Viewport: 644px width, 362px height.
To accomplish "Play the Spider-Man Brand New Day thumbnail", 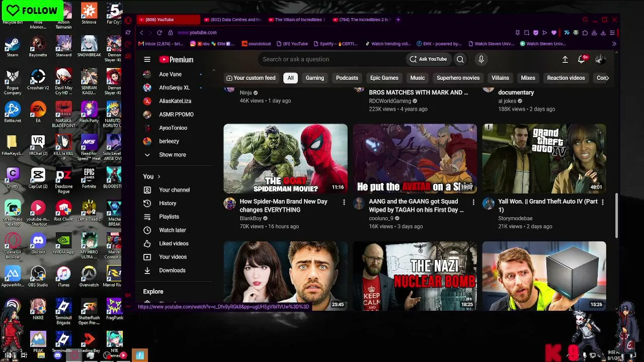I will (285, 158).
